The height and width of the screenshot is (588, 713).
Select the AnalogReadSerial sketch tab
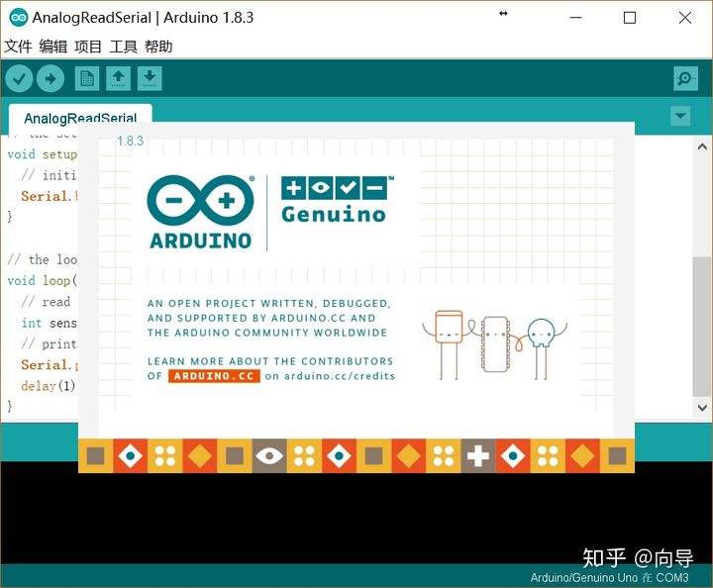click(x=80, y=117)
